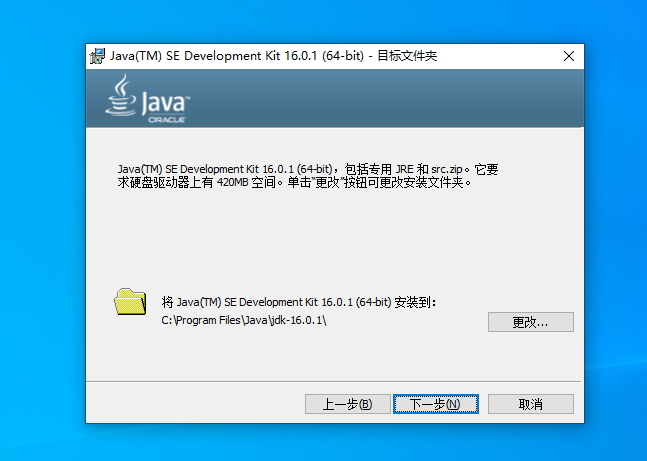Close the JDK installer window
Screen dimensions: 647x461
point(569,56)
